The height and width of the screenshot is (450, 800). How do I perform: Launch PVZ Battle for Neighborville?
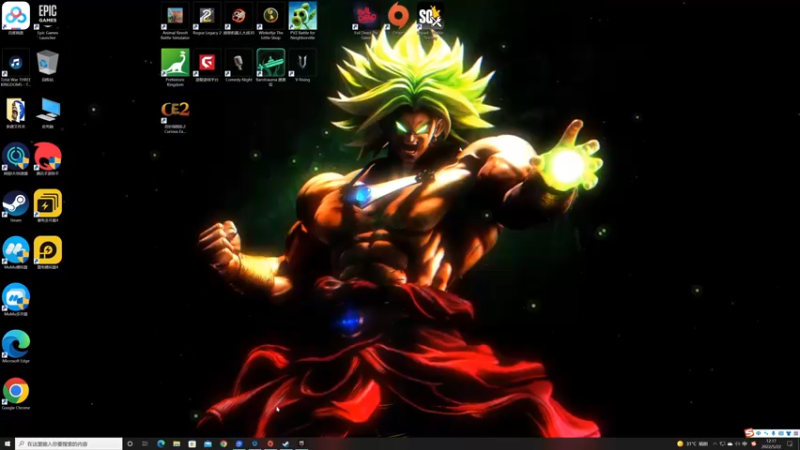(303, 20)
